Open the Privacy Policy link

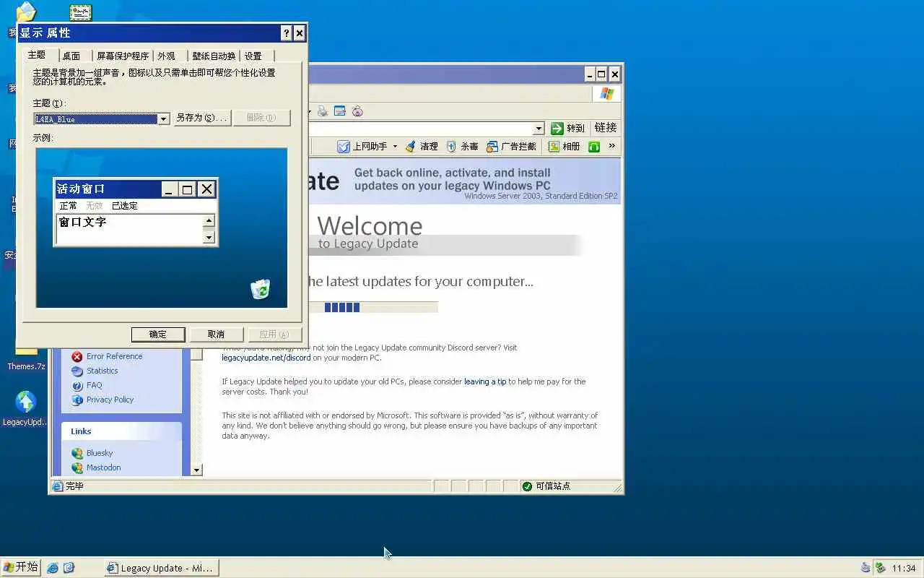110,400
